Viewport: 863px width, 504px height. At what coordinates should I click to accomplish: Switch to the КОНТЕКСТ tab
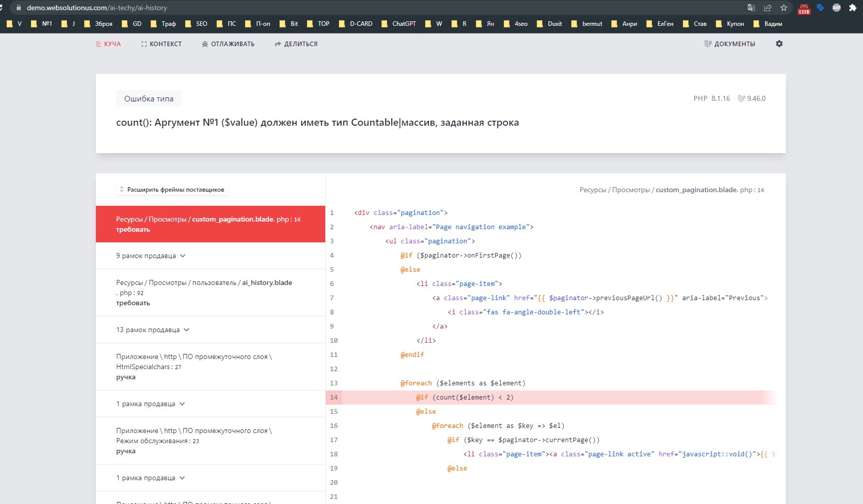pos(161,44)
